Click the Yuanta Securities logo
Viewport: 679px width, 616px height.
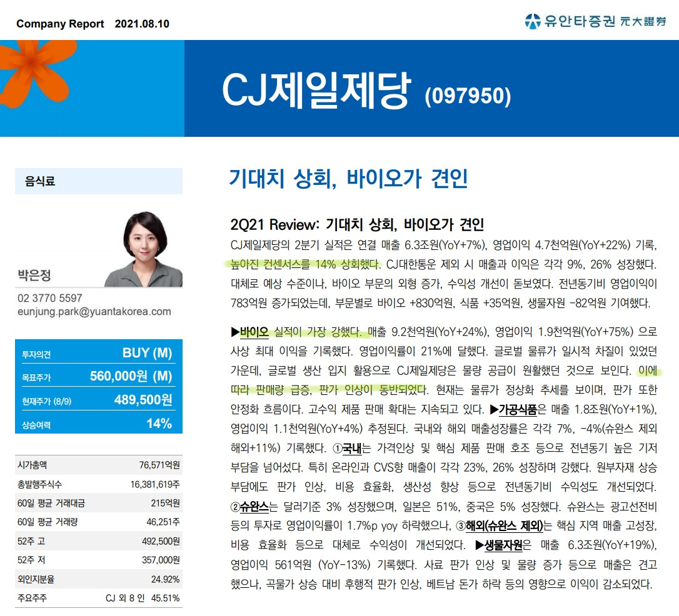pos(595,21)
